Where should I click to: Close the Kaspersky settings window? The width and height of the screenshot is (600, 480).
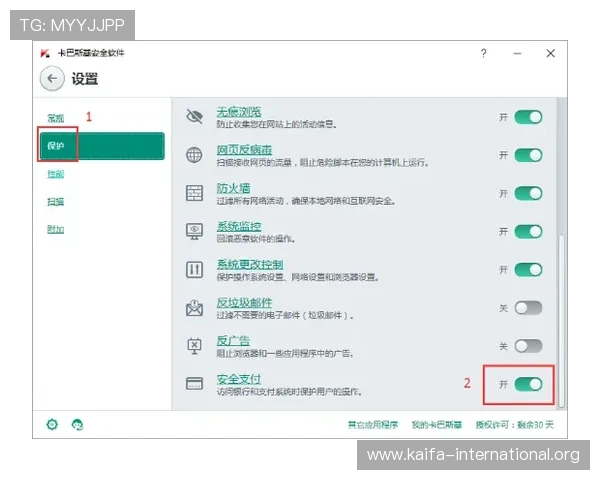coord(551,53)
